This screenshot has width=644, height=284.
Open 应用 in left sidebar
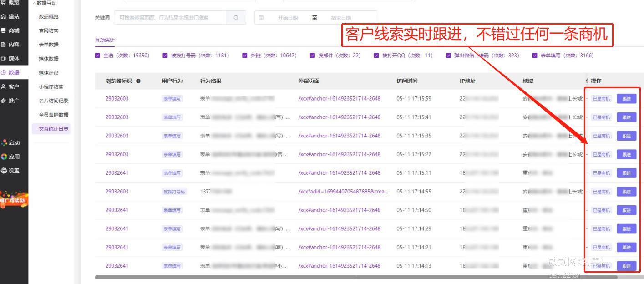click(10, 157)
